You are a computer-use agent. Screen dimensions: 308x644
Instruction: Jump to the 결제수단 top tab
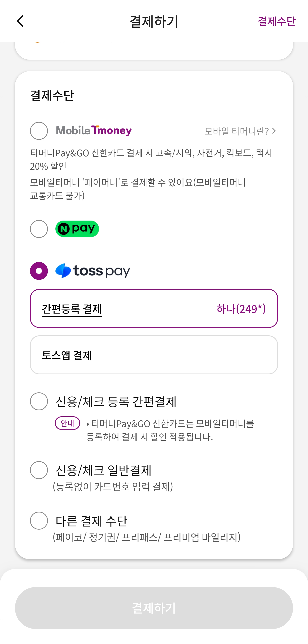[x=276, y=21]
